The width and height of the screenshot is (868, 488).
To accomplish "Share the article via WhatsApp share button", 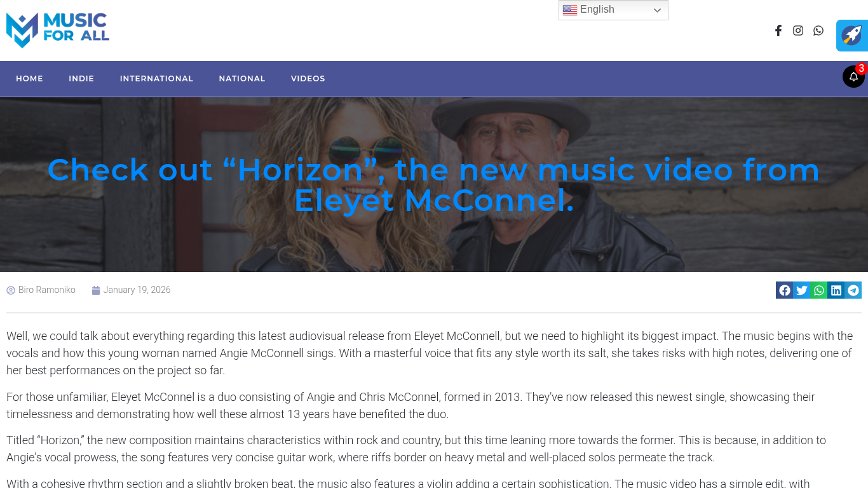I will tap(819, 290).
